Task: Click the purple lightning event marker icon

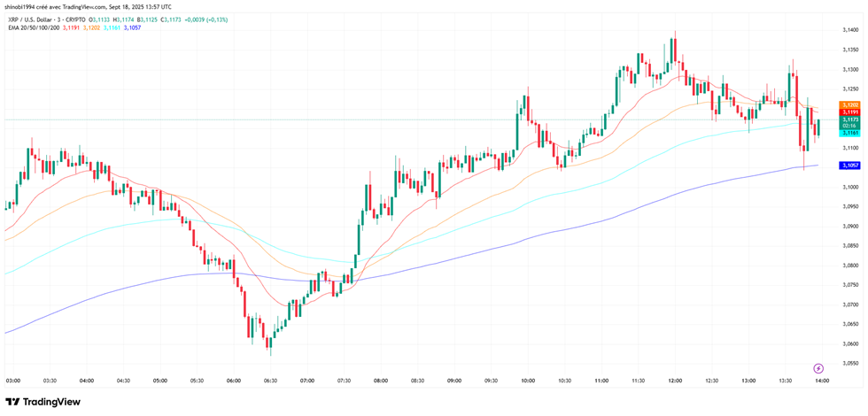Action: coord(818,367)
